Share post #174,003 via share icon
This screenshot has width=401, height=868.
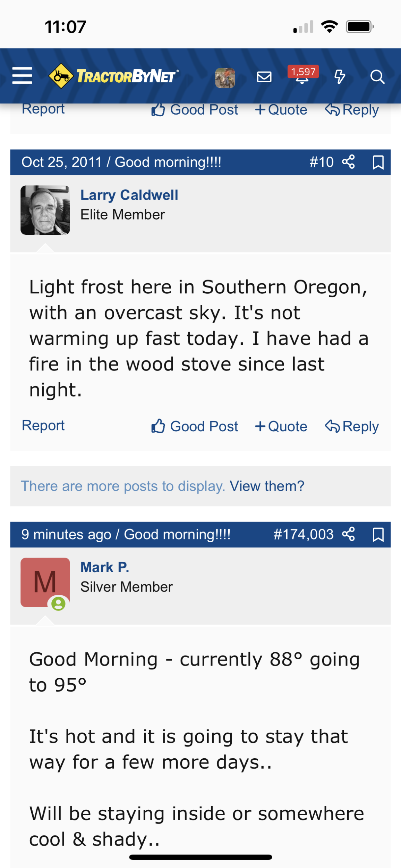348,534
